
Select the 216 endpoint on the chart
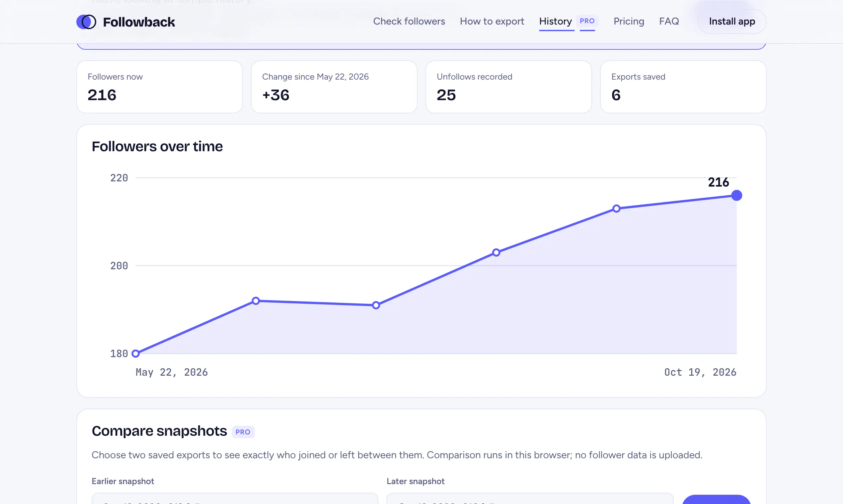tap(736, 195)
